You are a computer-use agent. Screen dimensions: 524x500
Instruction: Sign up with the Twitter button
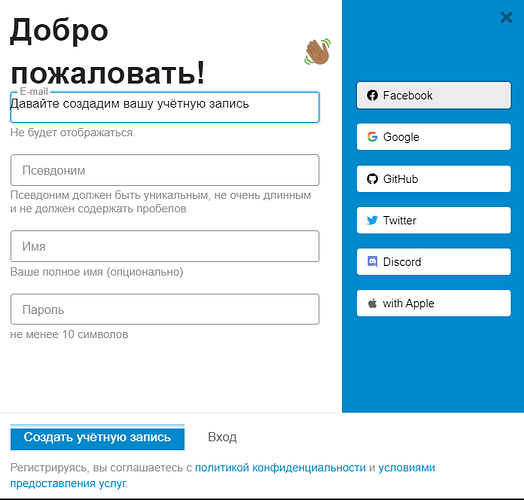coord(433,220)
